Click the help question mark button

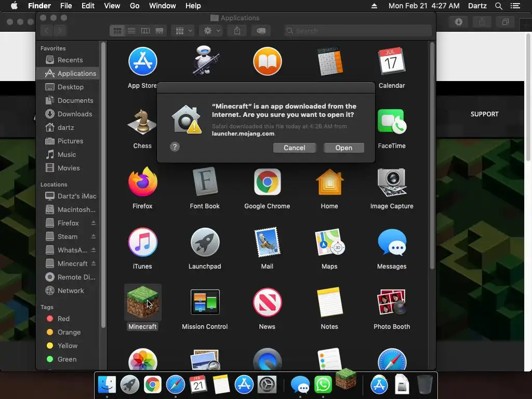point(175,147)
